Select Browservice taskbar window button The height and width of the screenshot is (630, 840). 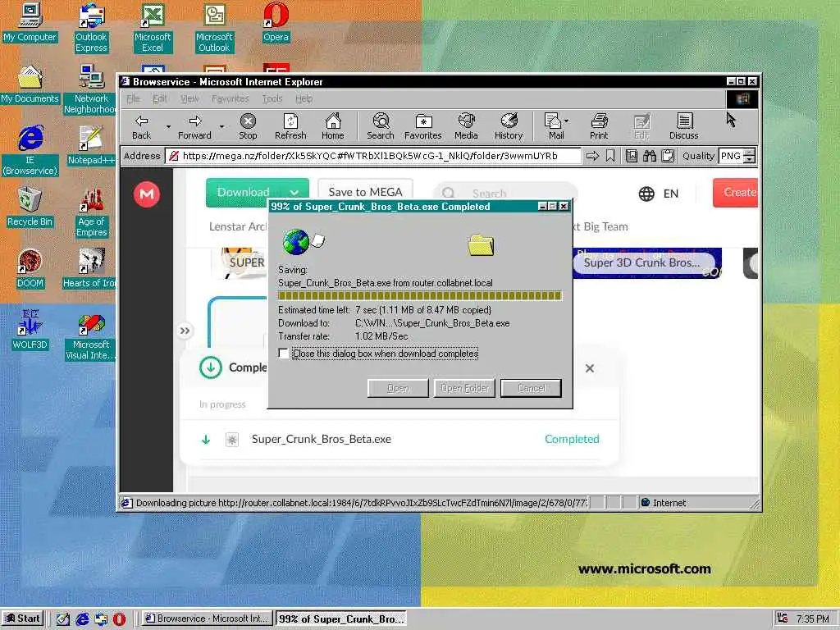click(x=208, y=619)
